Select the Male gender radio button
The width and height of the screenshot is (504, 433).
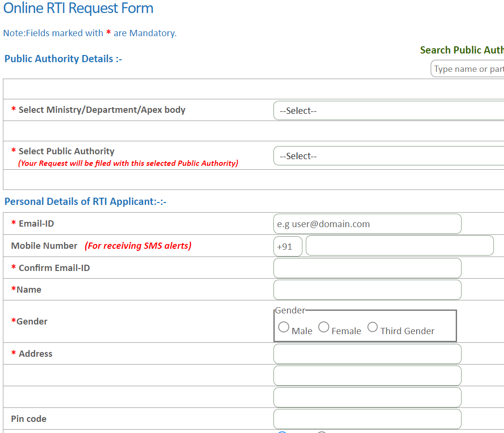(284, 327)
